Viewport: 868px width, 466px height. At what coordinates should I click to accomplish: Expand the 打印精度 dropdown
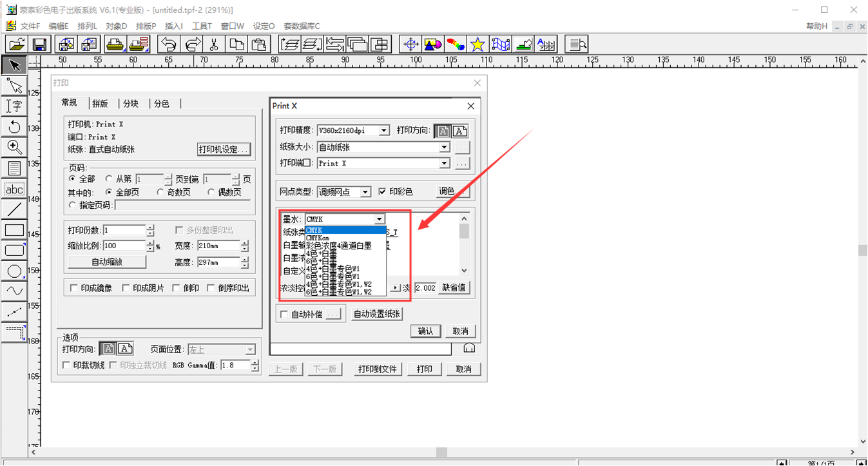tap(384, 130)
